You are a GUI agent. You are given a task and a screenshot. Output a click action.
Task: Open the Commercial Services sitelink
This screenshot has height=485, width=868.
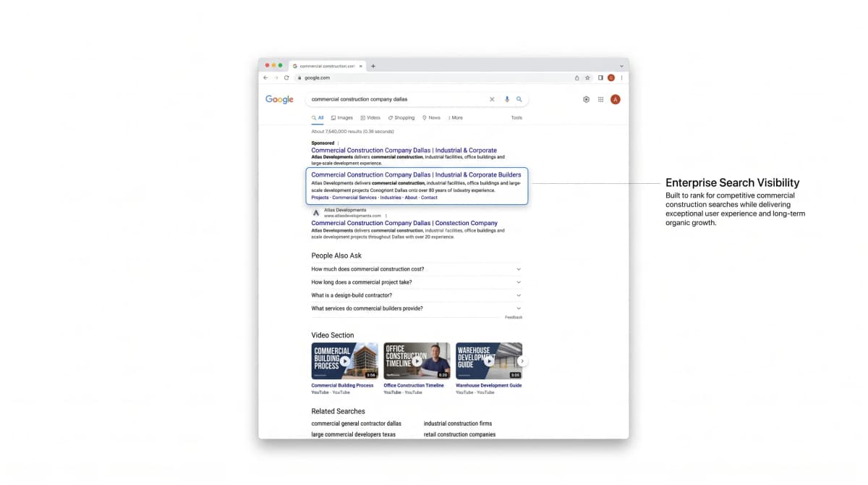[354, 198]
